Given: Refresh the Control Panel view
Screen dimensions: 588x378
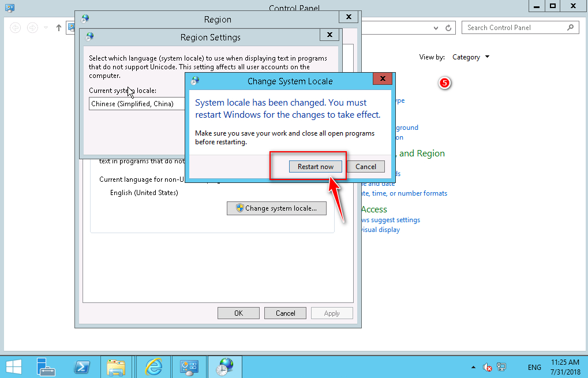Looking at the screenshot, I should point(448,28).
